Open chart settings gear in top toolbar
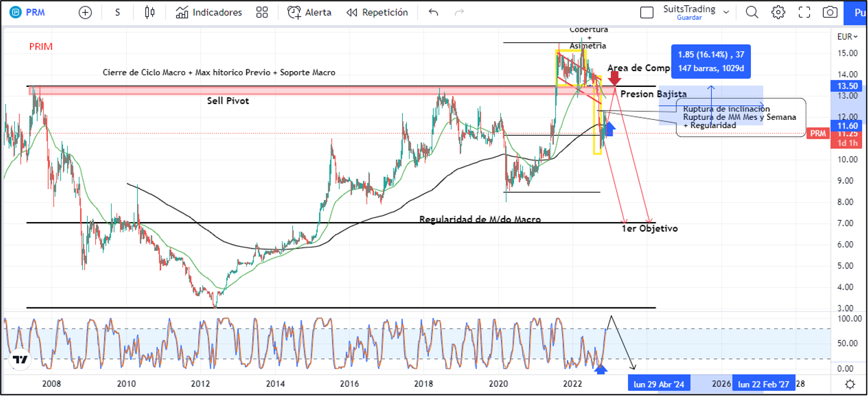868x396 pixels. click(778, 12)
